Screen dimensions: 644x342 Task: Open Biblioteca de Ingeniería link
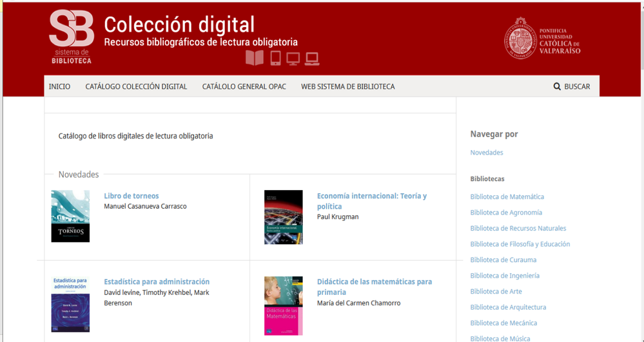coord(505,276)
